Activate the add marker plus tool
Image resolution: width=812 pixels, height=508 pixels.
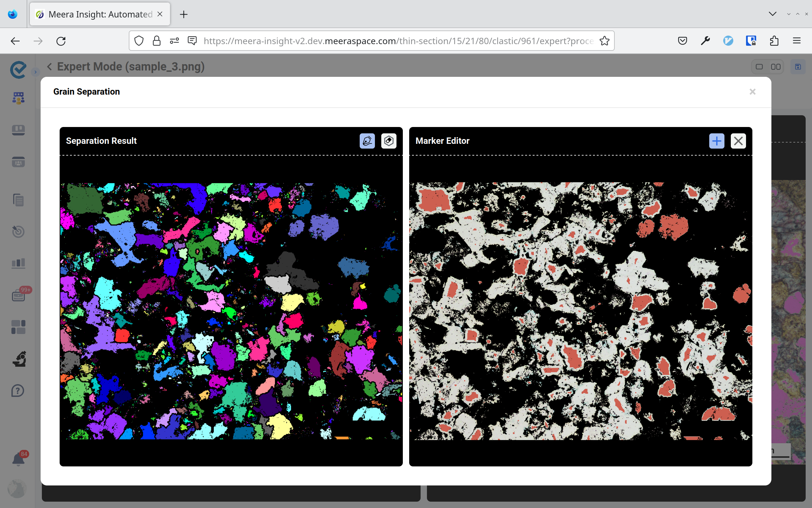tap(717, 141)
